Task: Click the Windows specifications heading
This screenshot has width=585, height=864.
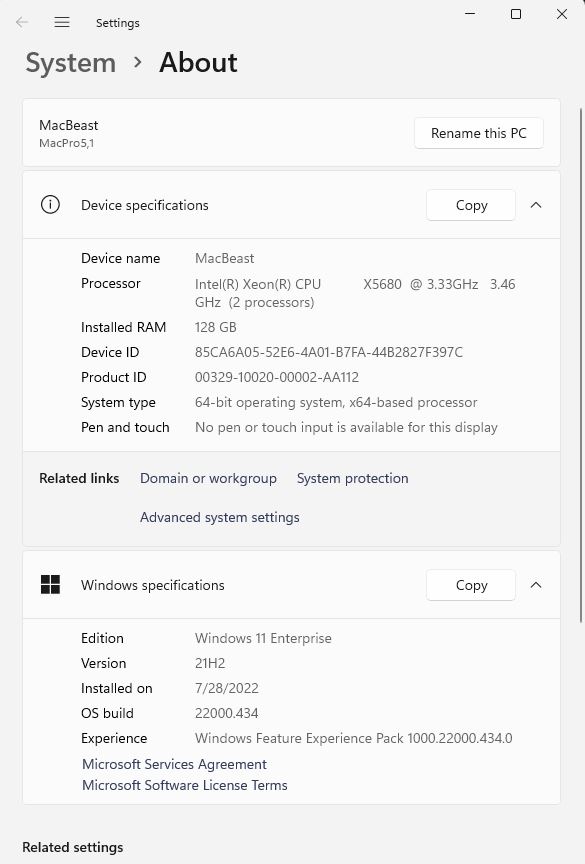Action: (x=153, y=585)
